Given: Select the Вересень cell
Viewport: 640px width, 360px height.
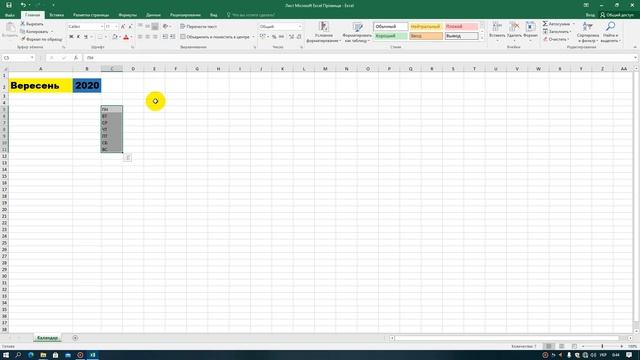Looking at the screenshot, I should (x=40, y=86).
